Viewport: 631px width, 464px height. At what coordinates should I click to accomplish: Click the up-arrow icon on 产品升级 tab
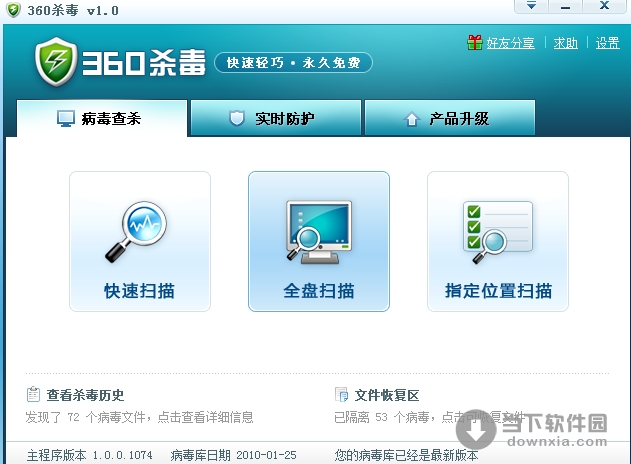[412, 119]
